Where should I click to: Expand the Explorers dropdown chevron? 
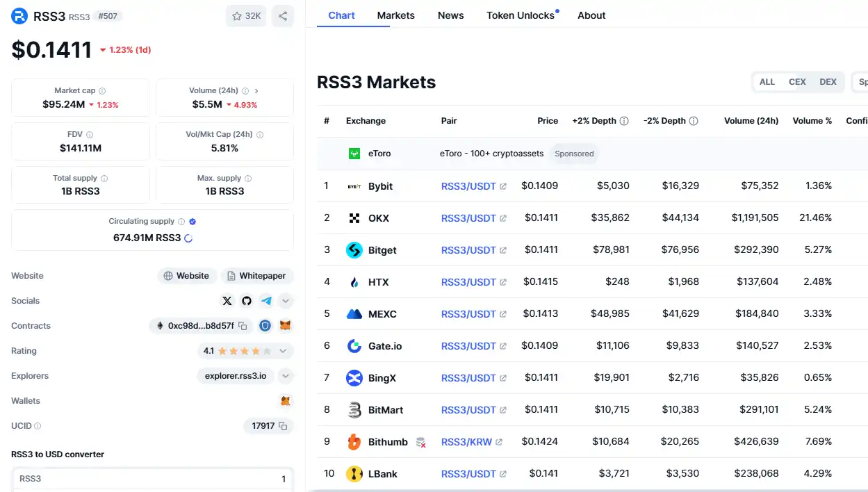[x=285, y=376]
